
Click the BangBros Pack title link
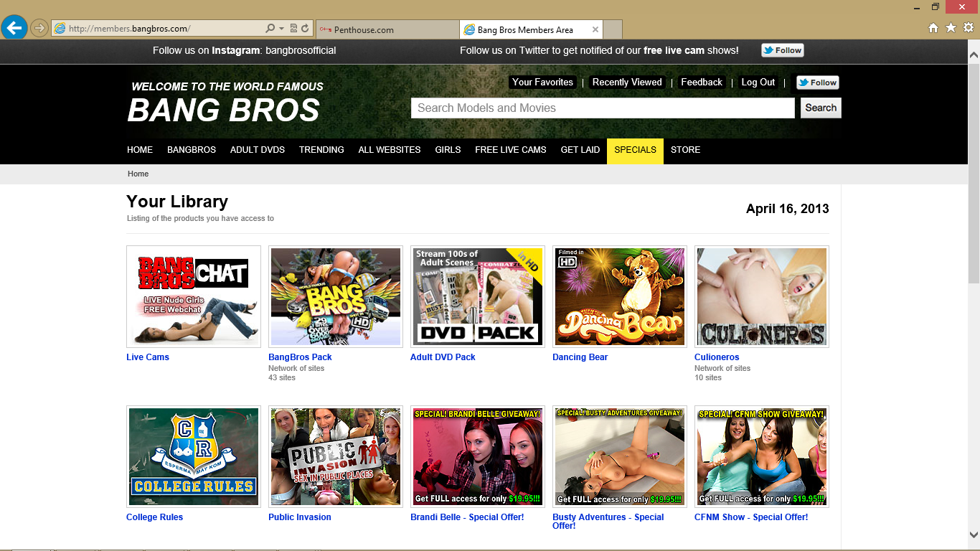[x=300, y=357]
